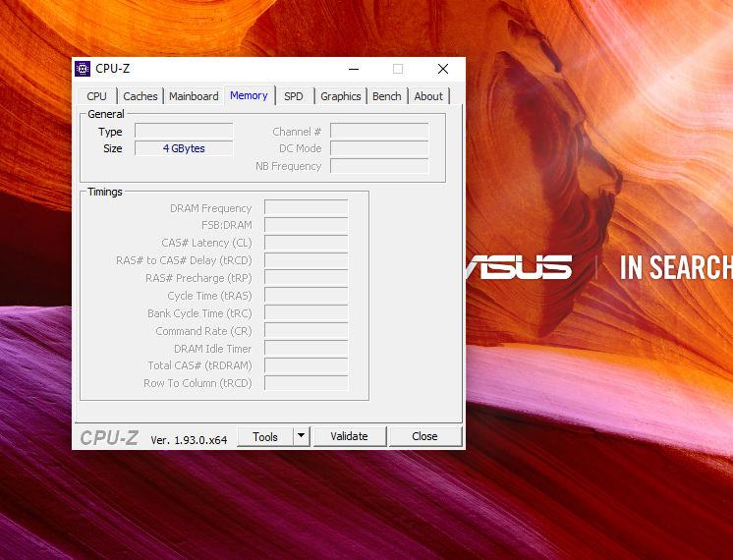Click the CPU-Z app icon in title bar
733x560 pixels.
click(x=83, y=69)
